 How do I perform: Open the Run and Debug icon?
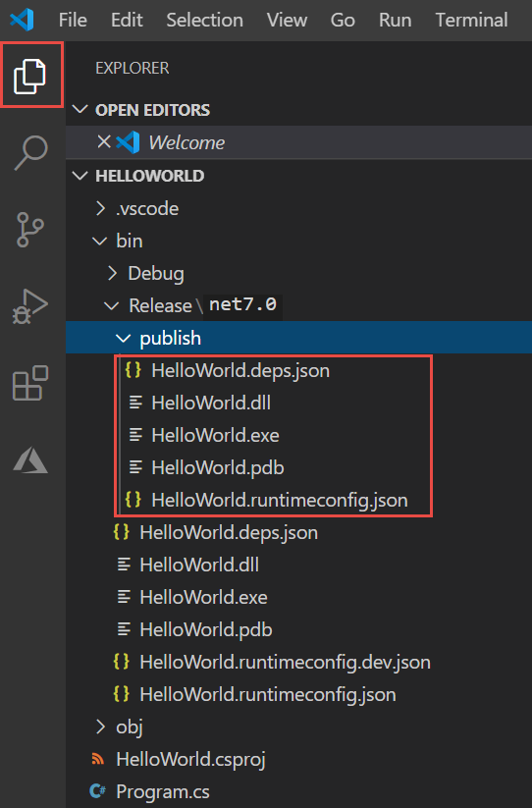(30, 306)
